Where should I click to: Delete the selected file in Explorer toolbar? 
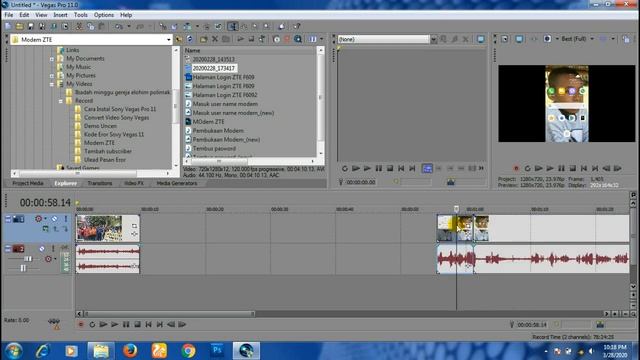pyautogui.click(x=215, y=39)
